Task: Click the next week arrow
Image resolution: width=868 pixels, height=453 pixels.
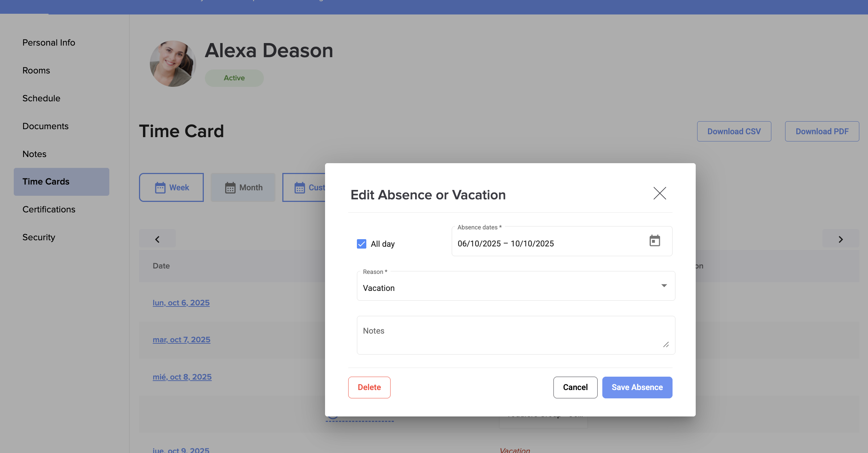Action: click(x=840, y=239)
